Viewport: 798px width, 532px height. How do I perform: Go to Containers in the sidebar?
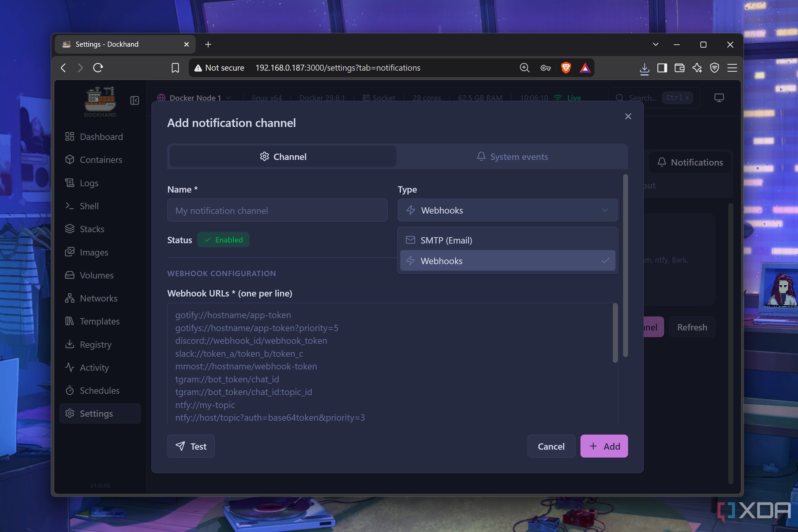coord(100,160)
